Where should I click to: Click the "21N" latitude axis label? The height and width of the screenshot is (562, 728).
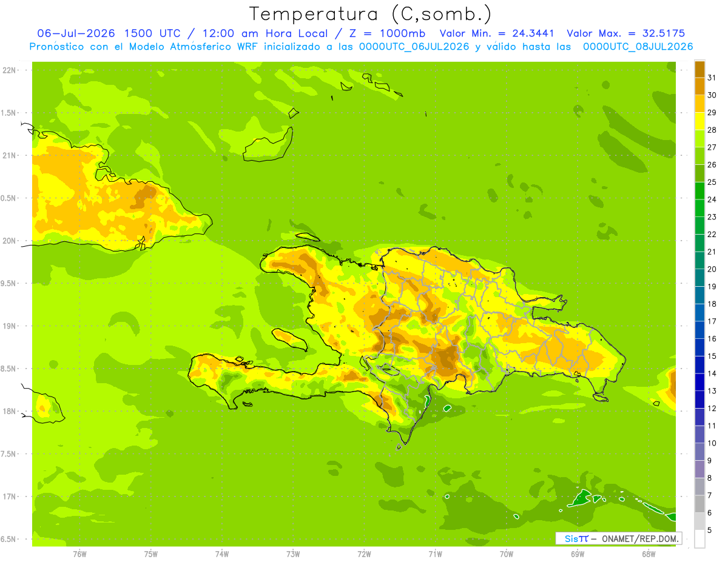[9, 155]
